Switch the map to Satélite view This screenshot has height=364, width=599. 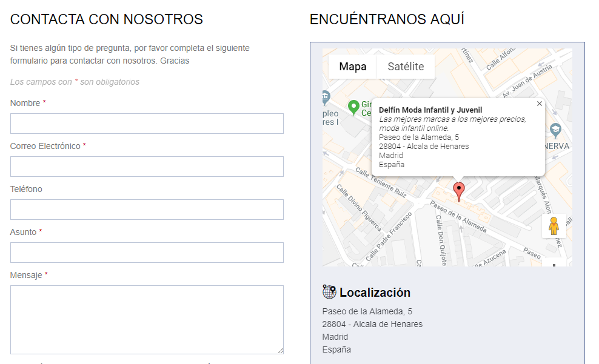click(x=406, y=67)
